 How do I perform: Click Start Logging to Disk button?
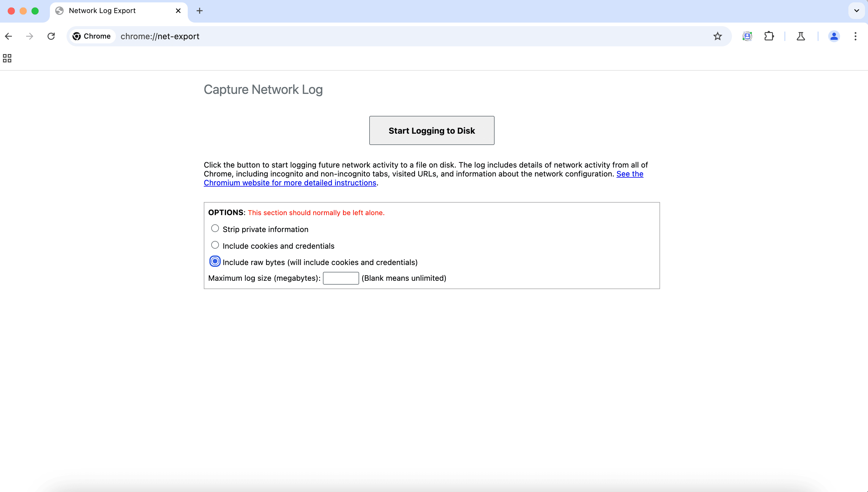(432, 130)
